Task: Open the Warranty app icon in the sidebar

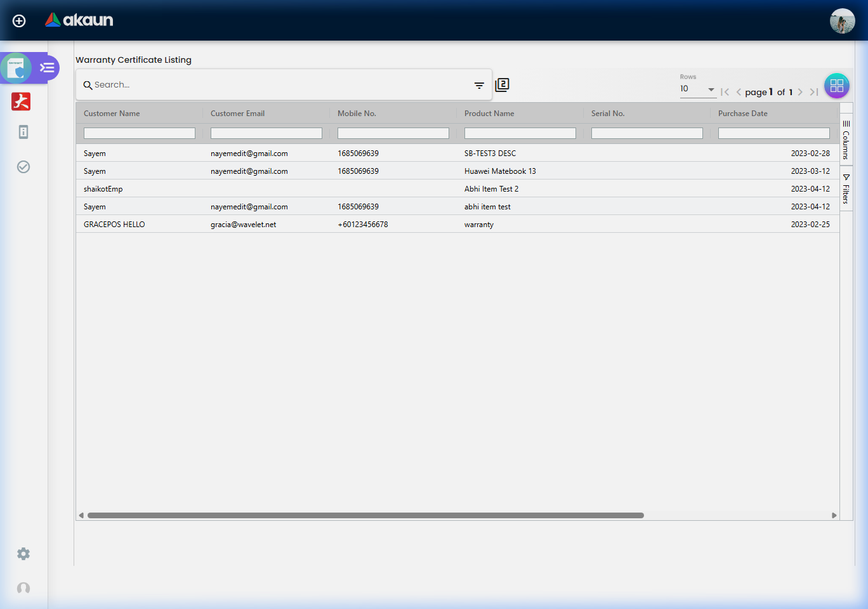Action: pos(16,67)
